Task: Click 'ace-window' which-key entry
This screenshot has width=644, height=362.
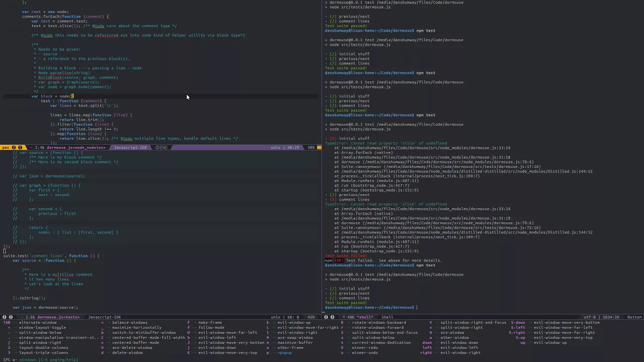Action: coord(452,332)
